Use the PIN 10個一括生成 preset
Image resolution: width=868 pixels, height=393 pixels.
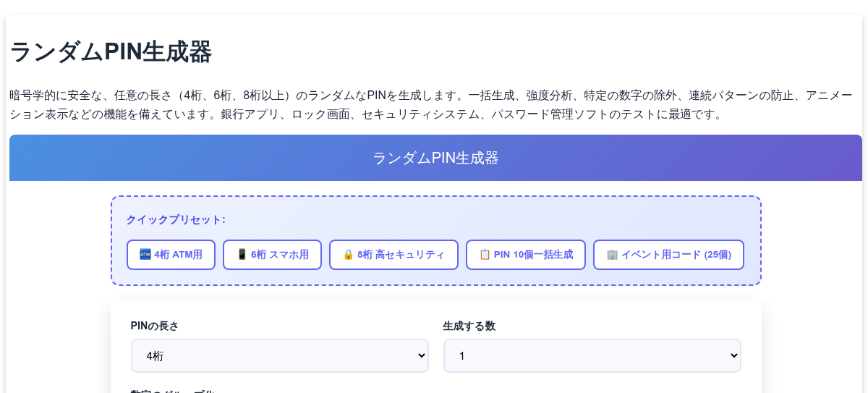[526, 255]
